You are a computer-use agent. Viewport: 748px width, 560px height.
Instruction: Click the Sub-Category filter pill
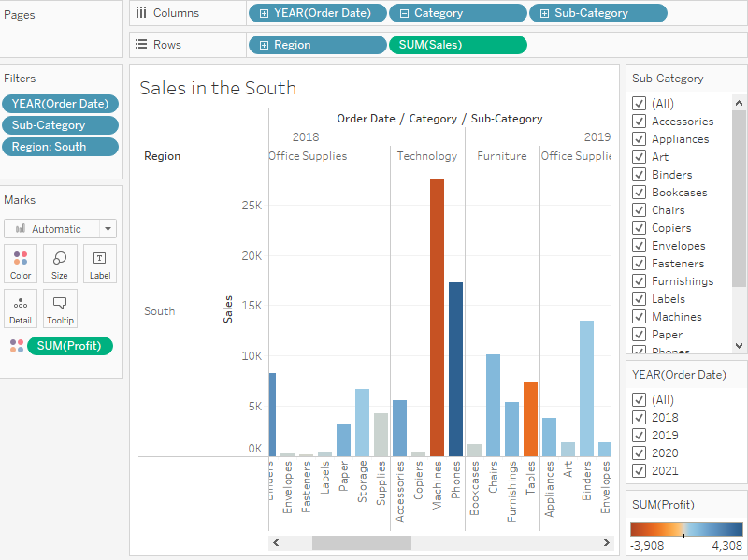coord(60,125)
